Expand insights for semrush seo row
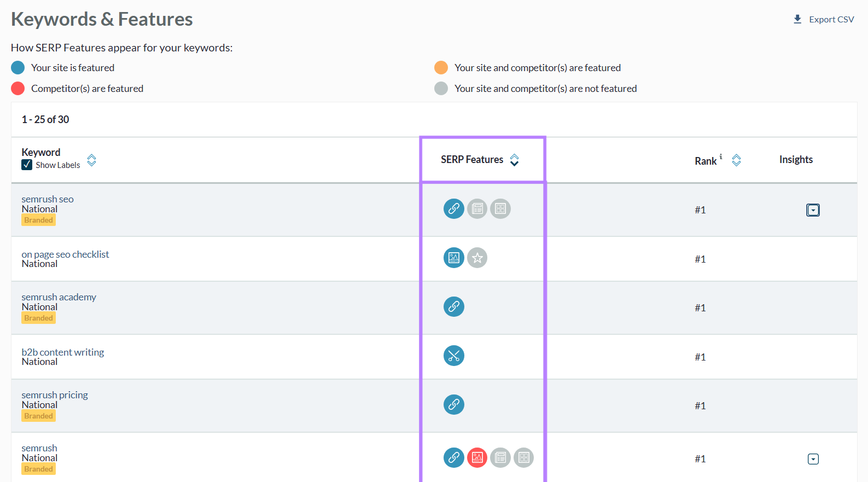The width and height of the screenshot is (868, 482). pos(813,210)
